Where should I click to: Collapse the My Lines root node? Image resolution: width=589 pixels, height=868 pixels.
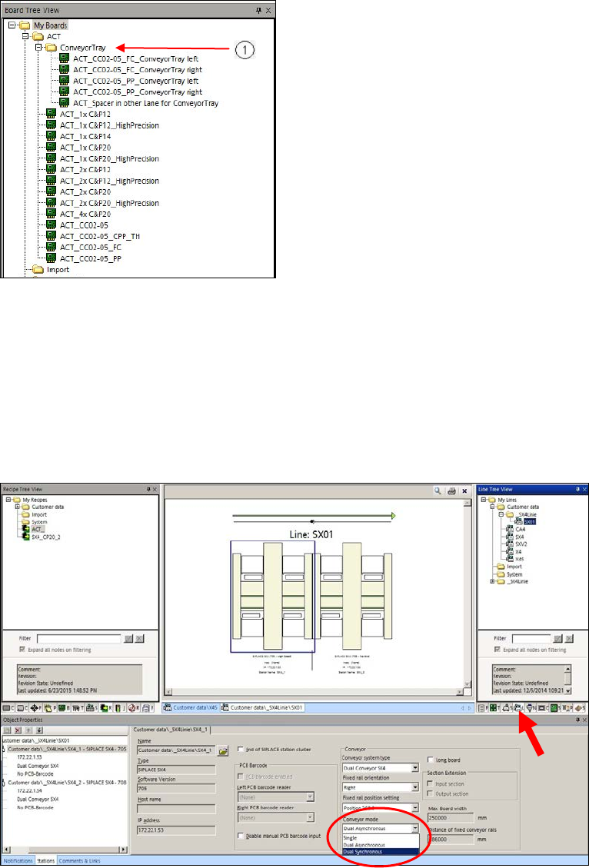(x=483, y=499)
